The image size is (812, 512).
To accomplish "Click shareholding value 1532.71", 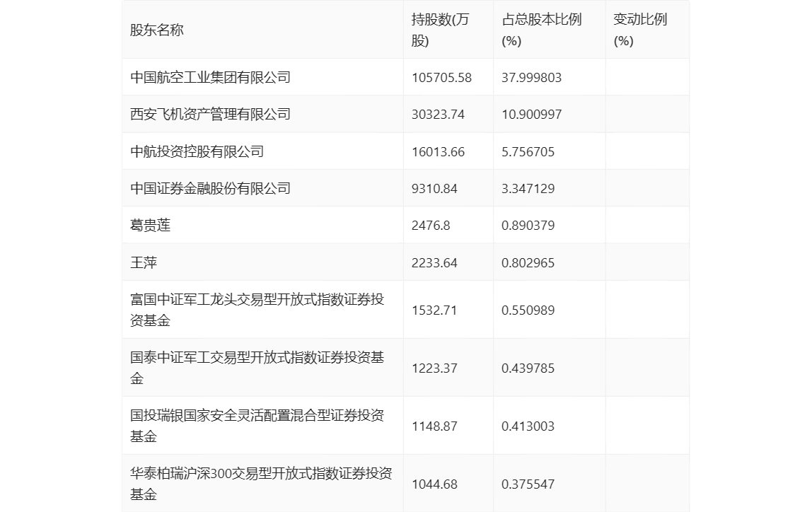I will coord(434,310).
